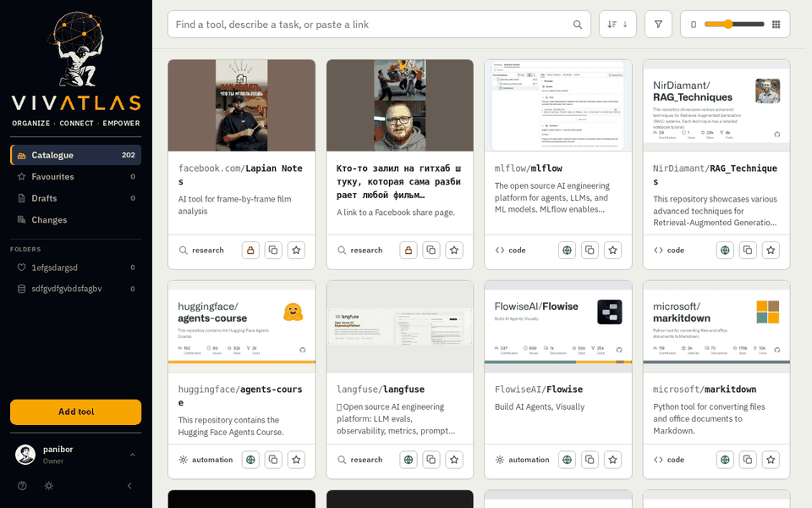Open the Drafts section

[75, 198]
